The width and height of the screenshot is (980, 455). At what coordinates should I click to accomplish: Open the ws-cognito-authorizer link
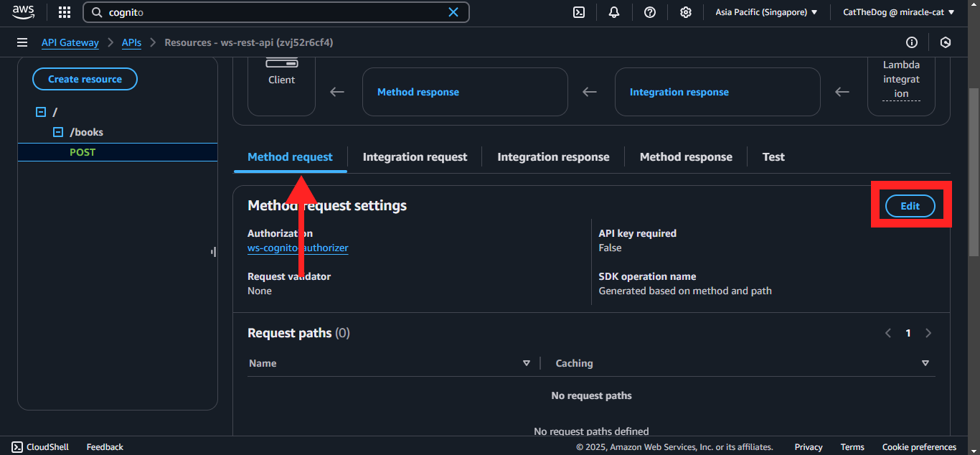click(x=298, y=248)
